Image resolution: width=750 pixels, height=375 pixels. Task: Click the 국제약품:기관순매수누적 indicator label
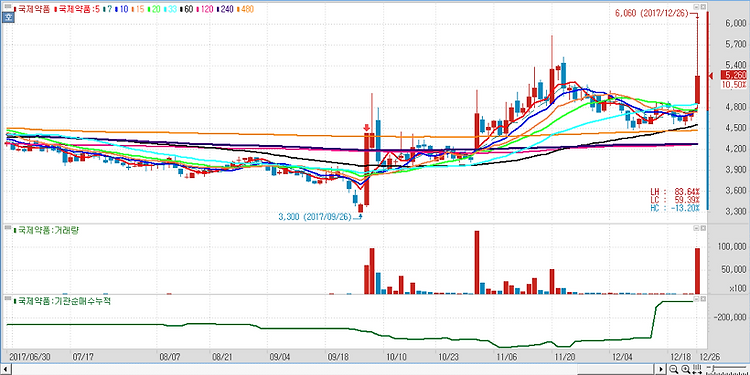click(63, 301)
